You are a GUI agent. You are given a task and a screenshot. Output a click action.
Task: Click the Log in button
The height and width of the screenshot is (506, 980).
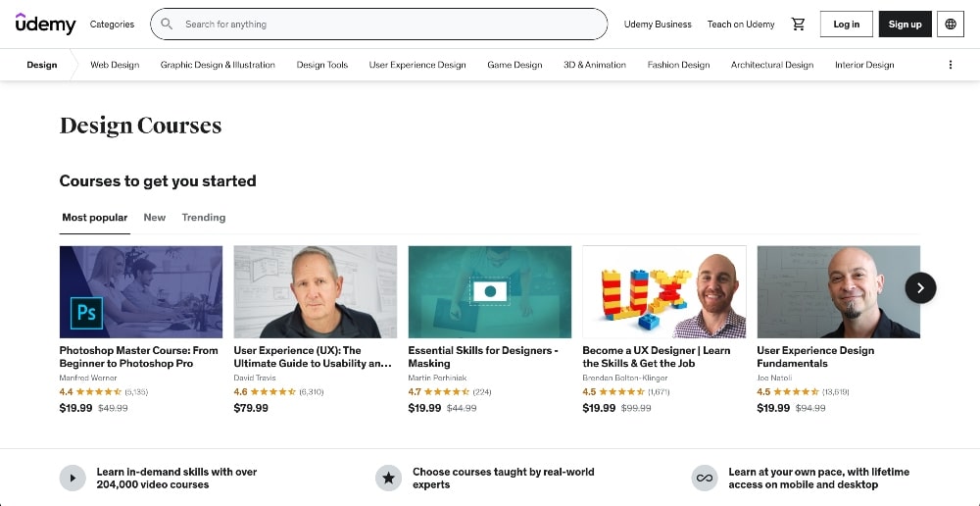[x=847, y=25]
